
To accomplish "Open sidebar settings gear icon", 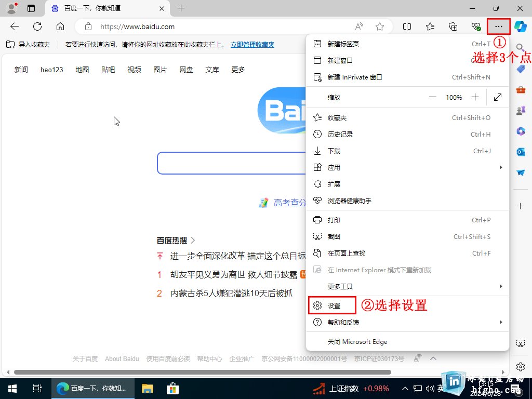I will click(521, 367).
